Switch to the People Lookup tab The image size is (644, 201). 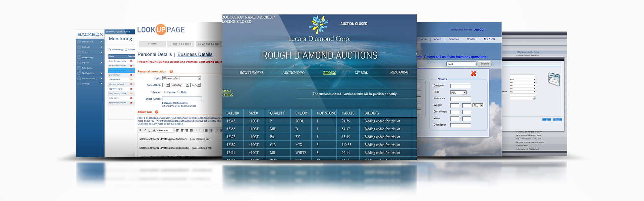(181, 44)
